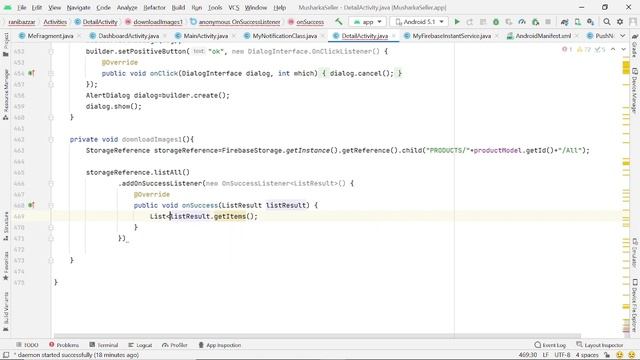Open the AVD Manager icon
Screen dimensions: 640x360
(578, 22)
